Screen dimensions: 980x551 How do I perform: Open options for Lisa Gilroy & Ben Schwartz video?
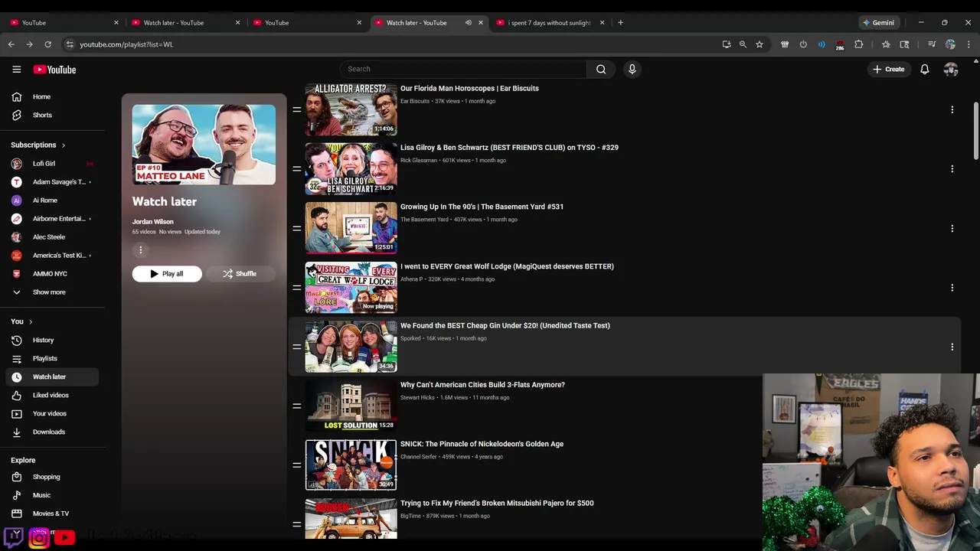[952, 168]
